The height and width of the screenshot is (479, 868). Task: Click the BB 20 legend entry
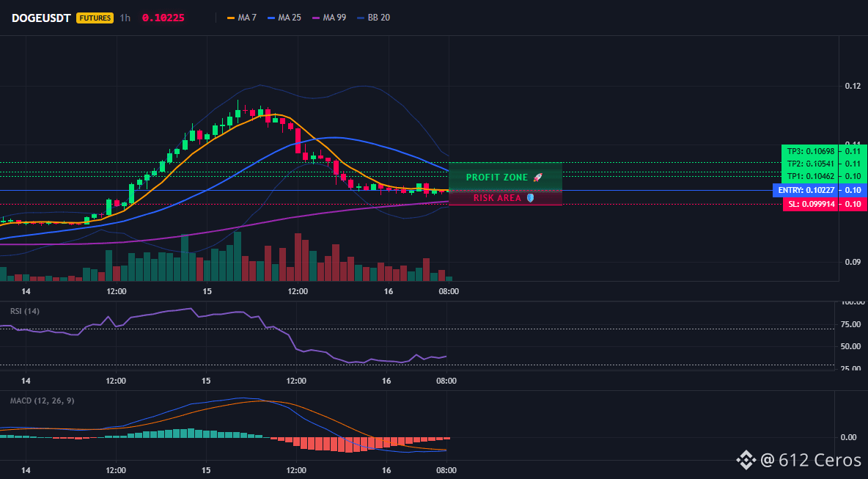click(374, 18)
